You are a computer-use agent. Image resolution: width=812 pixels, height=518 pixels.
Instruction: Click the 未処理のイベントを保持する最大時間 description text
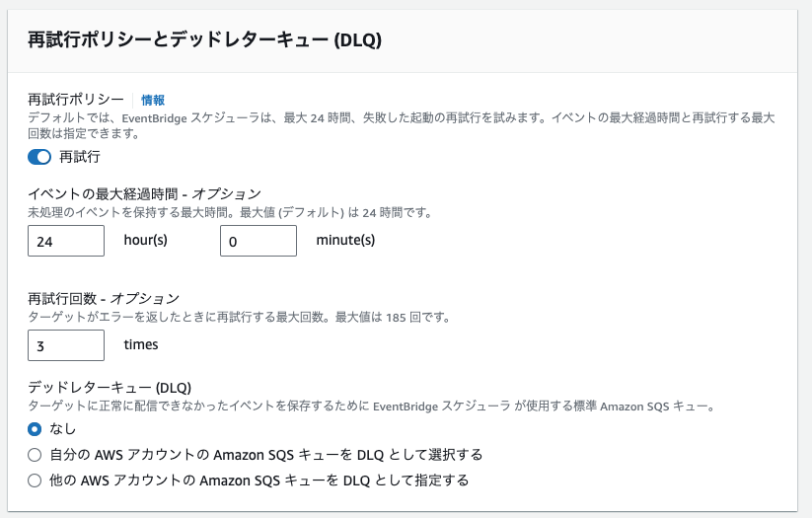click(229, 212)
